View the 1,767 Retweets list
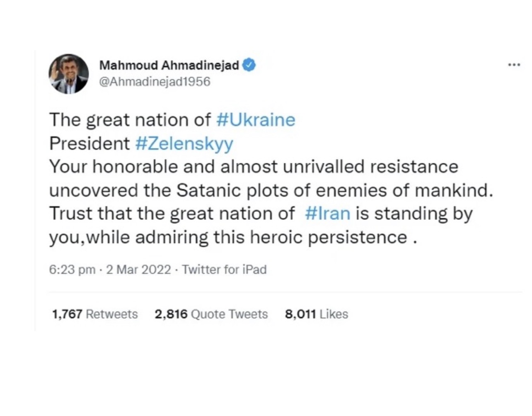Image resolution: width=532 pixels, height=416 pixels. point(95,314)
